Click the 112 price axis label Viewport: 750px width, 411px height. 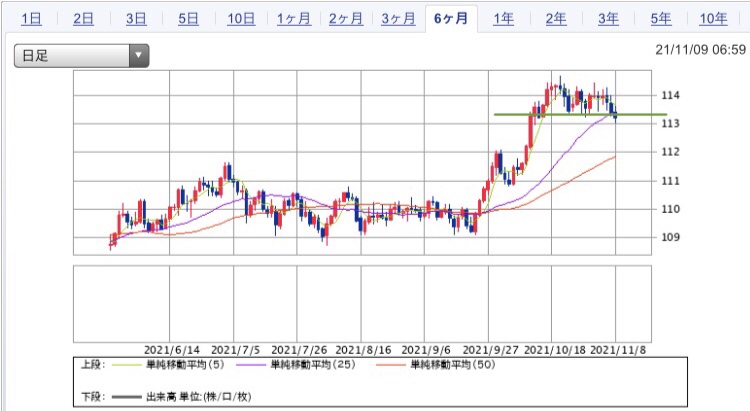click(670, 152)
